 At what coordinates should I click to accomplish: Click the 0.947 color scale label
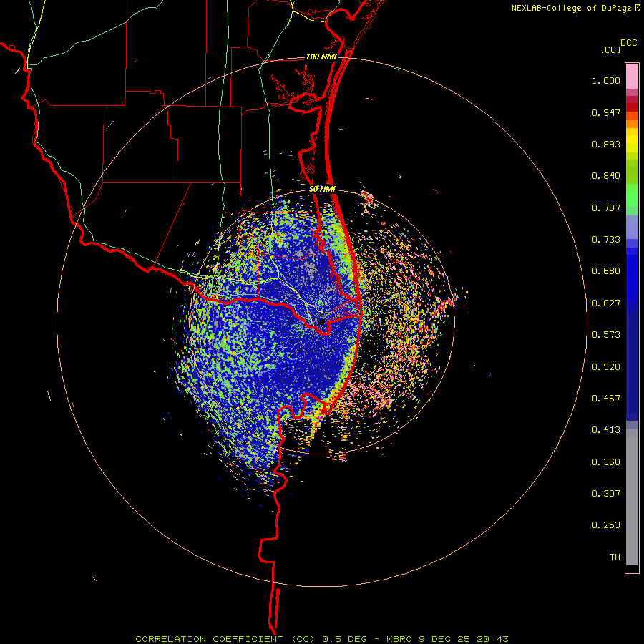click(606, 112)
